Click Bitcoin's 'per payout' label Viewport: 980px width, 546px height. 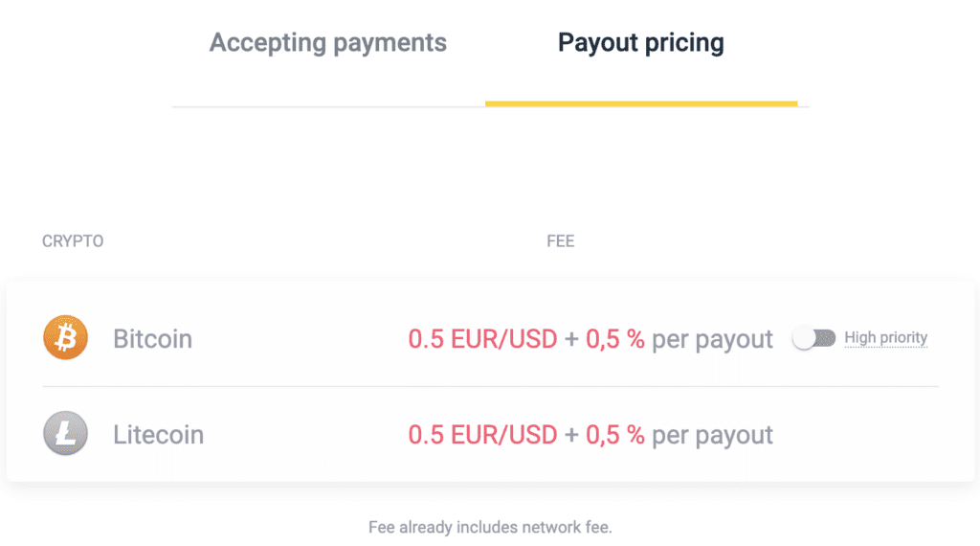tap(712, 340)
